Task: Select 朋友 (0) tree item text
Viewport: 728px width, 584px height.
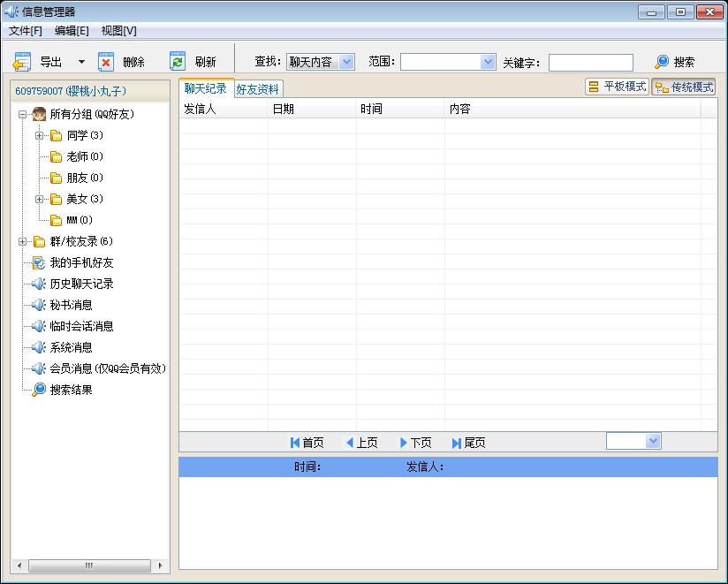Action: (x=85, y=178)
